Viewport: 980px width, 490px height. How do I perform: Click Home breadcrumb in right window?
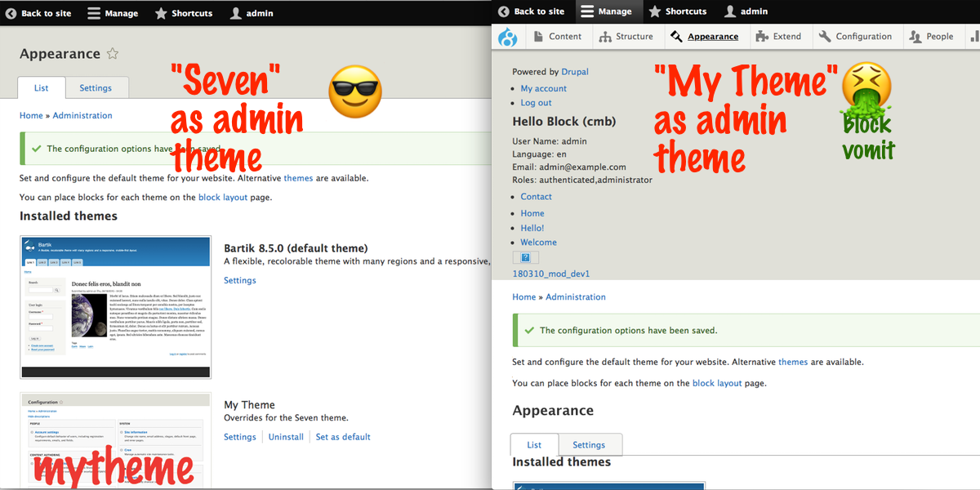click(x=524, y=297)
